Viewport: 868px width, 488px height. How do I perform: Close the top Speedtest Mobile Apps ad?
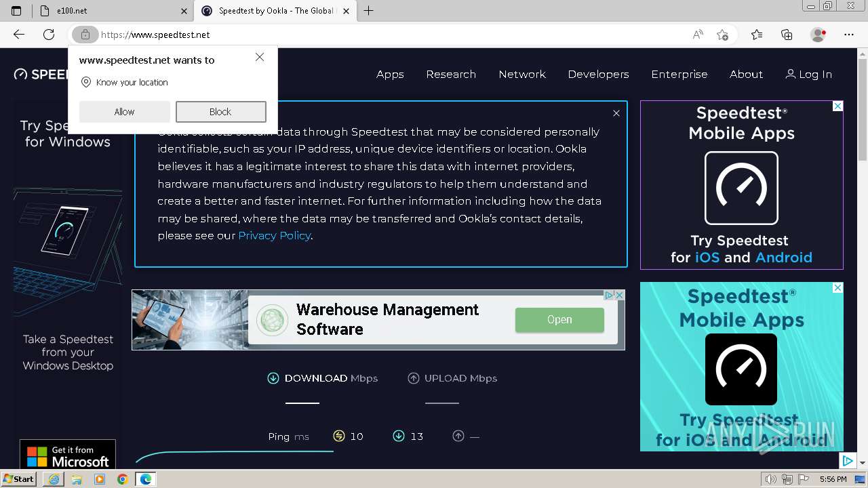pos(837,106)
